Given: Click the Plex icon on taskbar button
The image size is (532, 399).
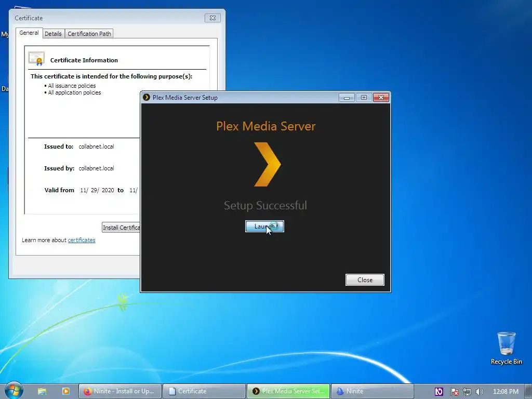Looking at the screenshot, I should click(256, 391).
